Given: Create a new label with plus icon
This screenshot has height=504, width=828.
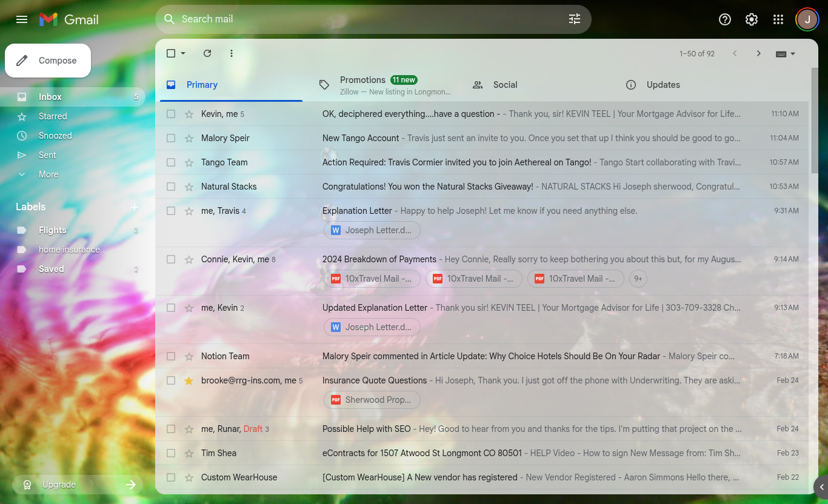Looking at the screenshot, I should [x=135, y=207].
